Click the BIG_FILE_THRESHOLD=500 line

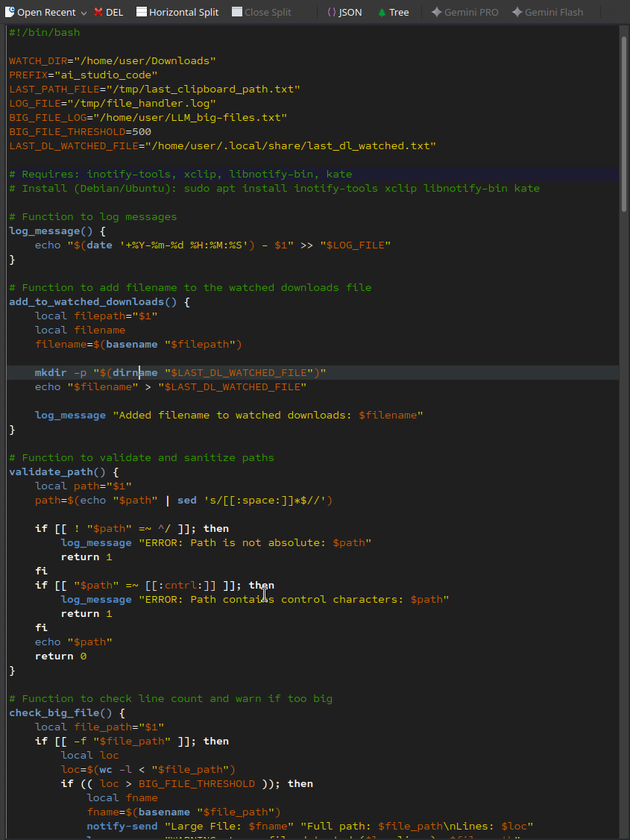click(x=81, y=132)
